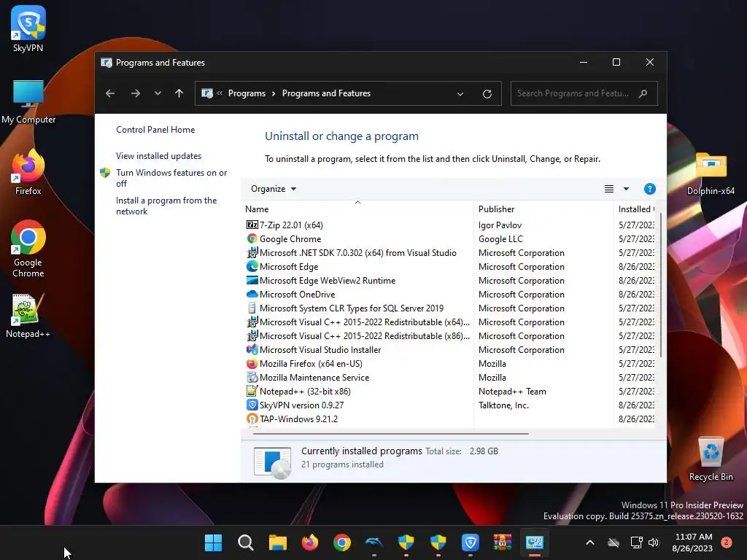Open the volume speaker tray icon
Viewport: 747px width, 560px height.
[654, 542]
